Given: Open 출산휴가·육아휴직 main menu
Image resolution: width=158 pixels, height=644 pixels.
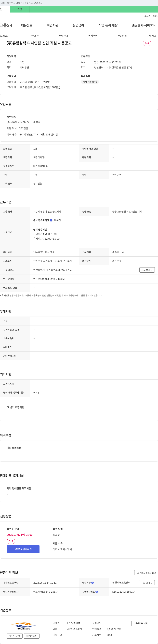Looking at the screenshot, I should (x=144, y=25).
